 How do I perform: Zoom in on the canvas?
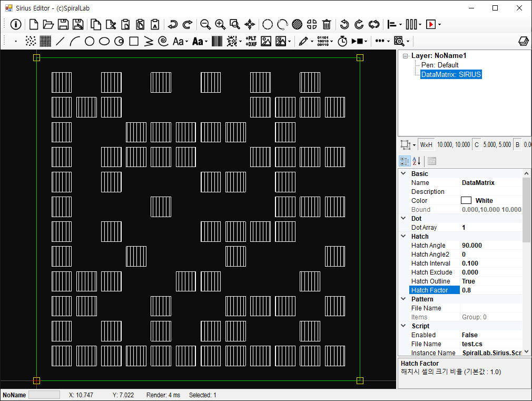pyautogui.click(x=220, y=24)
